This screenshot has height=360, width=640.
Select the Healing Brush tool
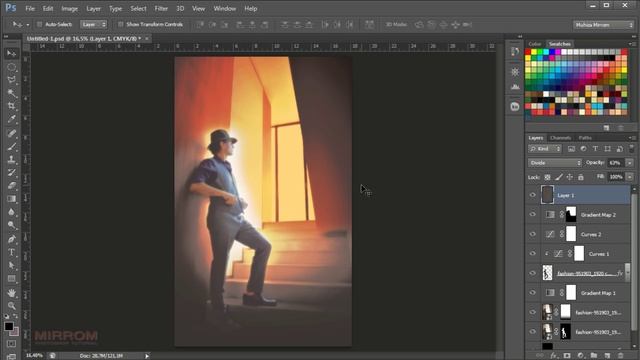[x=11, y=133]
